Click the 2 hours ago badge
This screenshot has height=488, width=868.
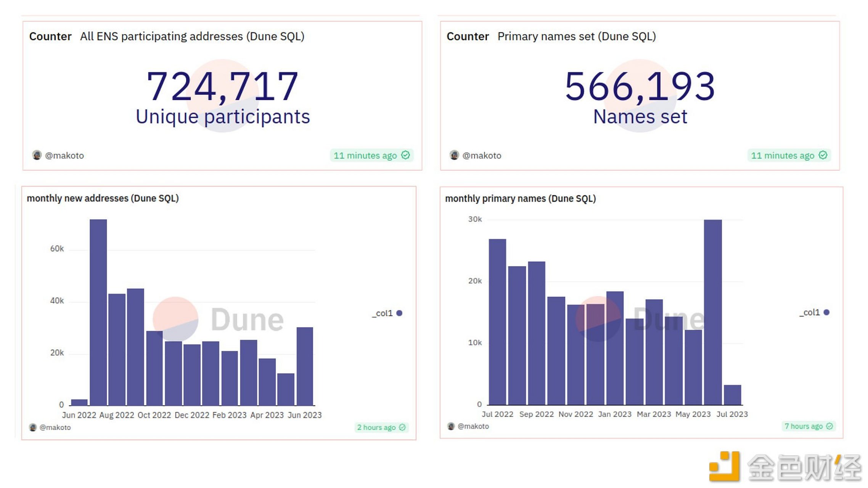381,427
